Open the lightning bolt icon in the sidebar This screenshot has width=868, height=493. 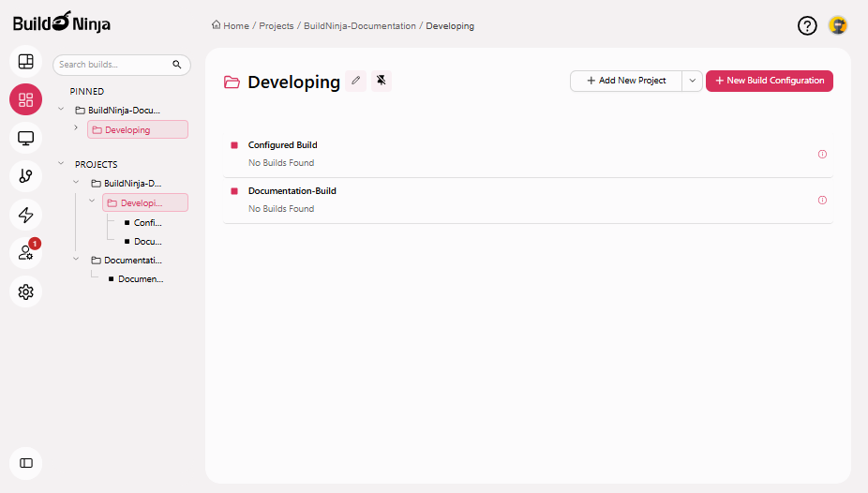click(x=25, y=215)
